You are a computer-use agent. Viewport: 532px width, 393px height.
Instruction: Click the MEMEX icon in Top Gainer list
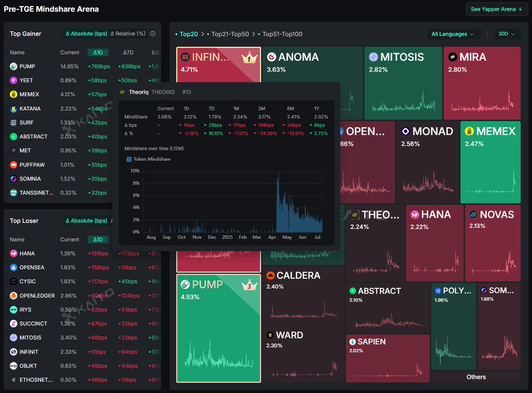point(14,94)
